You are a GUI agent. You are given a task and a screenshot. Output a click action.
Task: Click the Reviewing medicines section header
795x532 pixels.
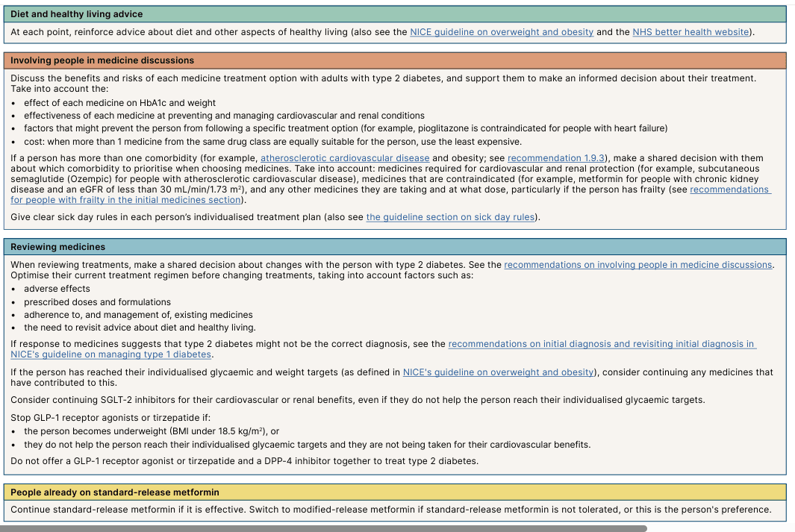pyautogui.click(x=57, y=247)
